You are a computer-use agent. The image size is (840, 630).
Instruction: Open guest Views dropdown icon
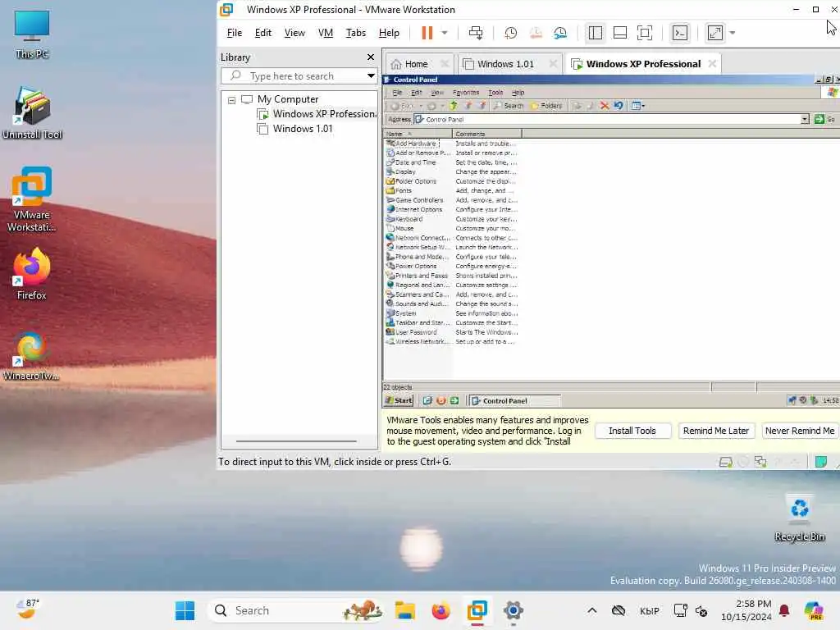point(637,106)
